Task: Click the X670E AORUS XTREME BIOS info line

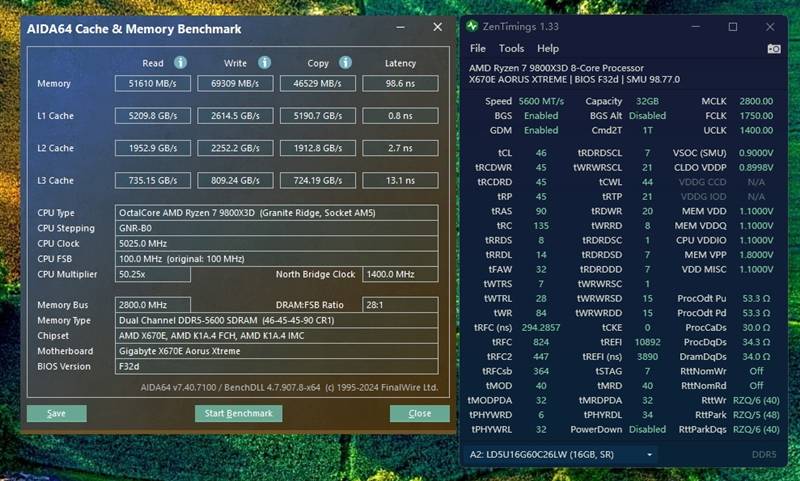Action: point(574,80)
